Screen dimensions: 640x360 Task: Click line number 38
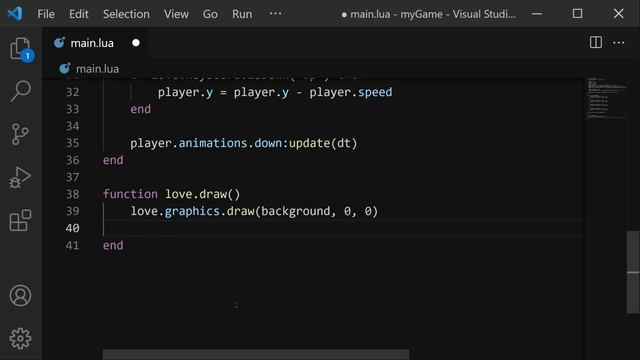tap(73, 194)
